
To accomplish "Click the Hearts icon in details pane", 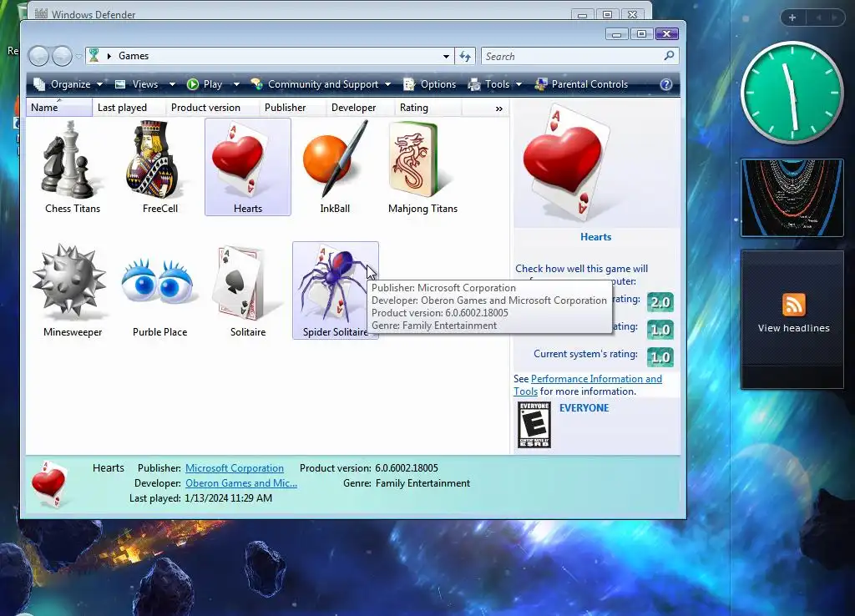I will click(50, 483).
